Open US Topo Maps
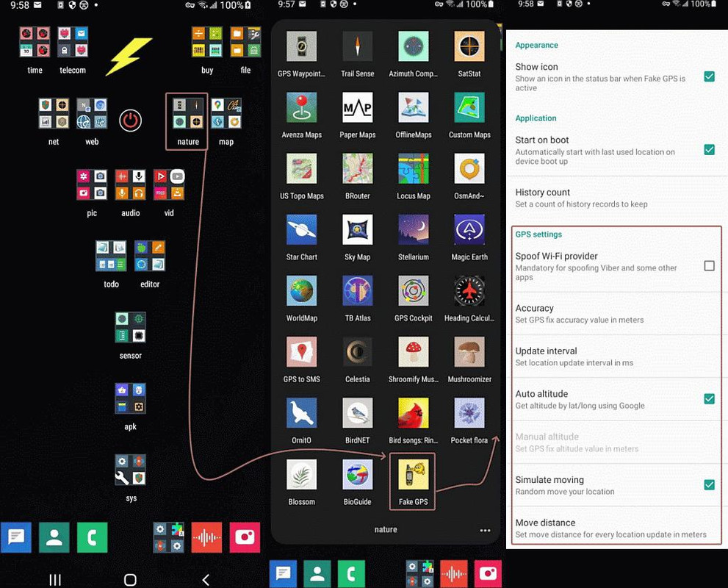Viewport: 728px width, 588px height. 301,168
